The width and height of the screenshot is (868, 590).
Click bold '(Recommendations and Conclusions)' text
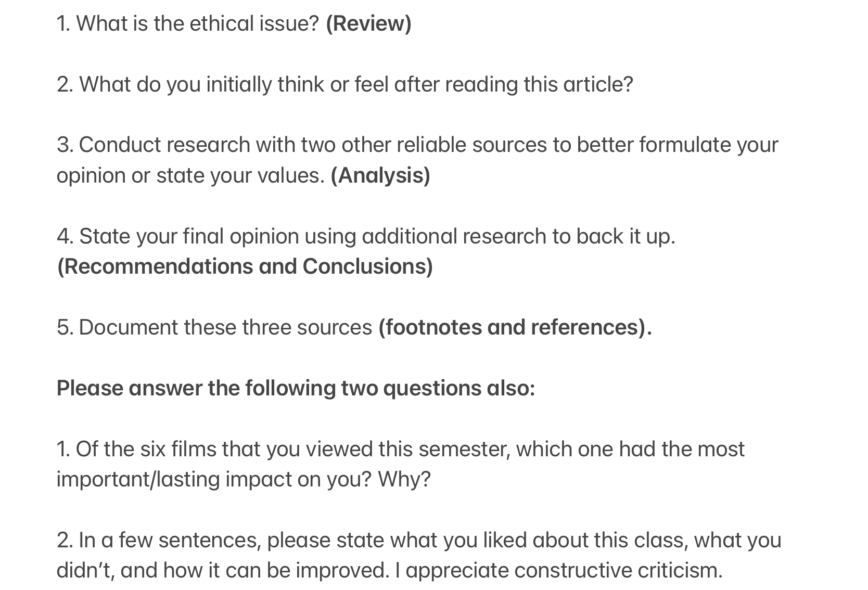[245, 266]
